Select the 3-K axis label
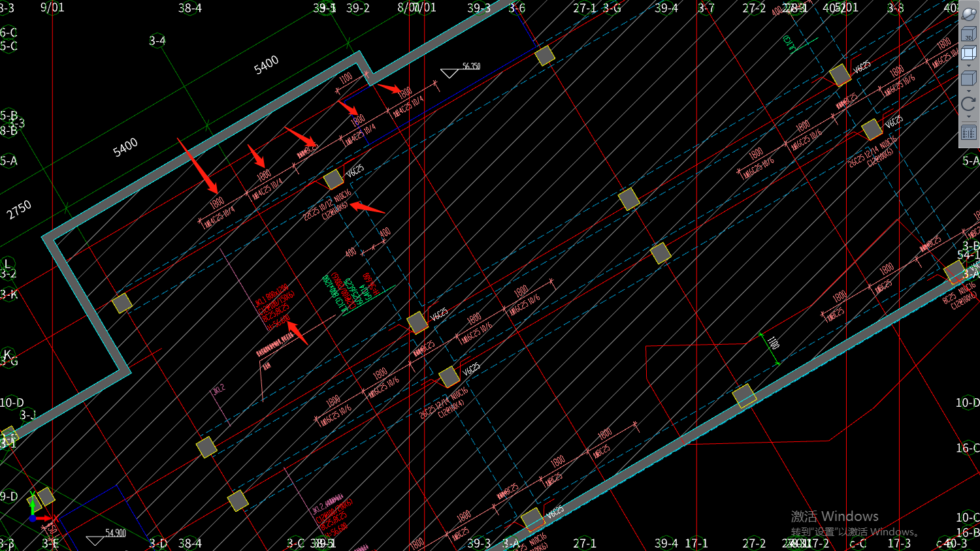The width and height of the screenshot is (980, 551). [9, 294]
